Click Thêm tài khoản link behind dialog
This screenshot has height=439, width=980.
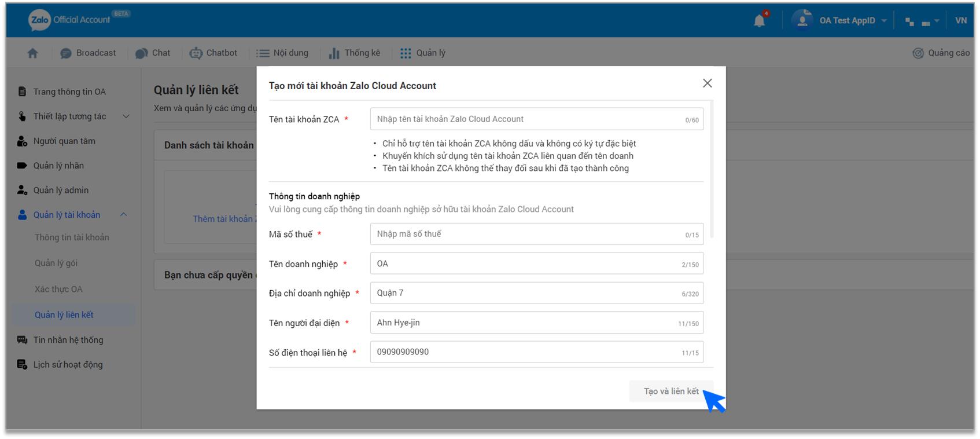point(224,219)
